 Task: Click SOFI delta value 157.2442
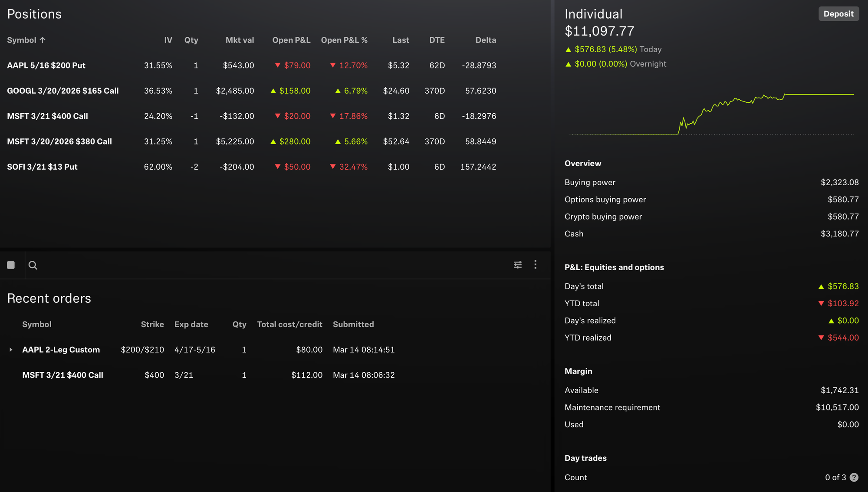click(478, 167)
